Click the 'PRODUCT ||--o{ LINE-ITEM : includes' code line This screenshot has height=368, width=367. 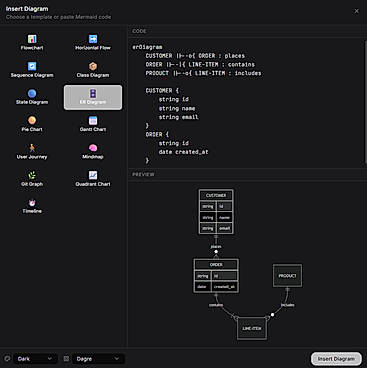coord(203,73)
